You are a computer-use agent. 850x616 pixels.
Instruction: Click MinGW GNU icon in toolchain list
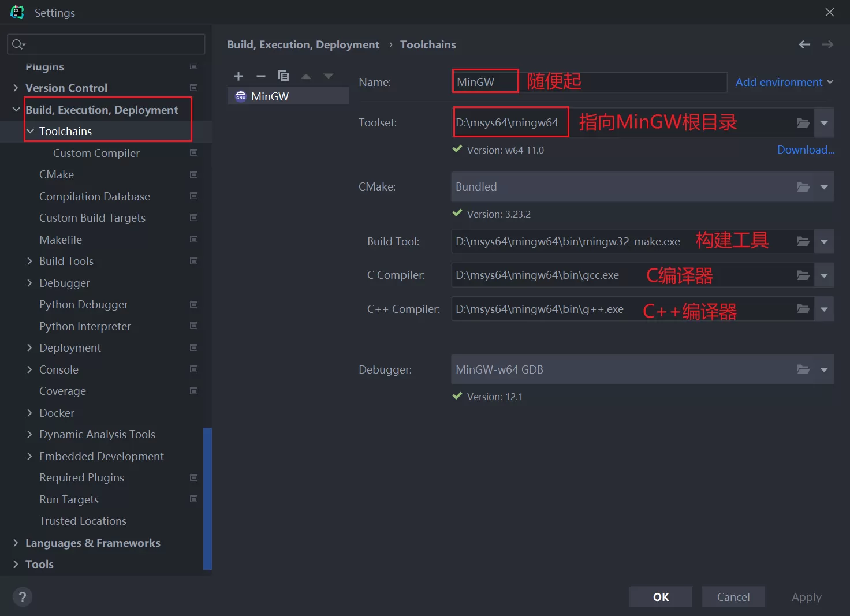(241, 96)
